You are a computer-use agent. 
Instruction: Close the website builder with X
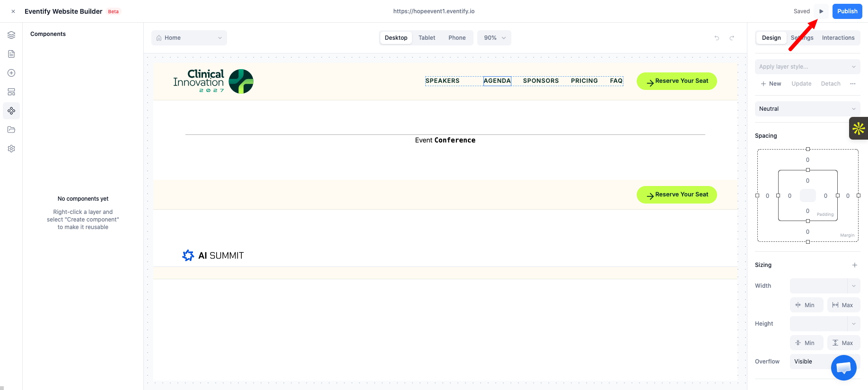(13, 11)
